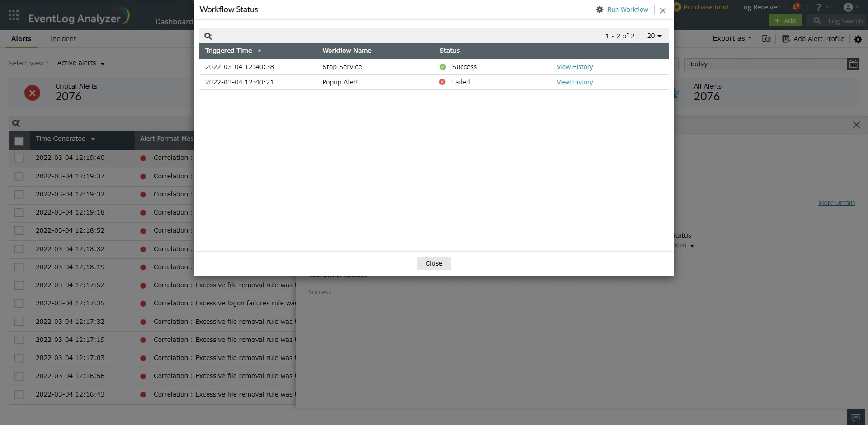Click Critical Alerts 2076 count
868x425 pixels.
coord(68,97)
